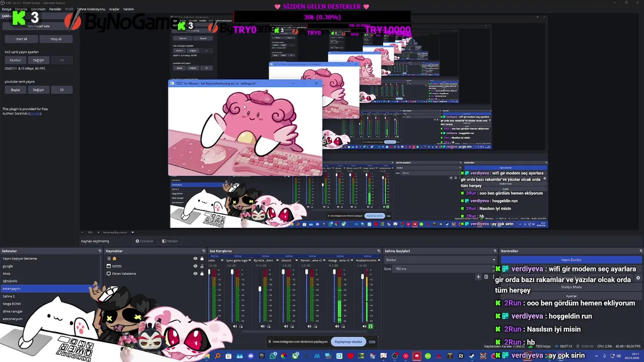This screenshot has width=644, height=362.
Task: Hide the Ekran Yakalama source
Action: 195,274
